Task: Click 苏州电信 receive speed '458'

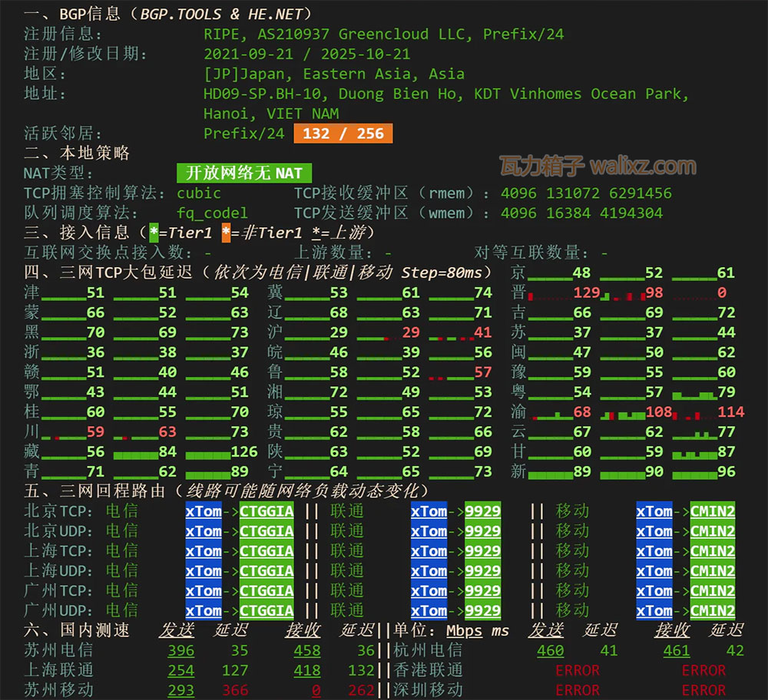Action: 307,651
